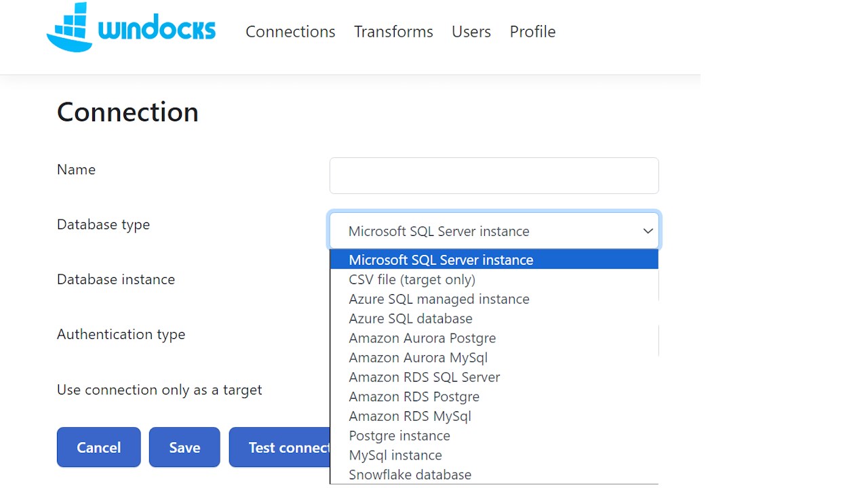Choose Amazon RDS MySql option
This screenshot has width=868, height=488.
[x=410, y=416]
